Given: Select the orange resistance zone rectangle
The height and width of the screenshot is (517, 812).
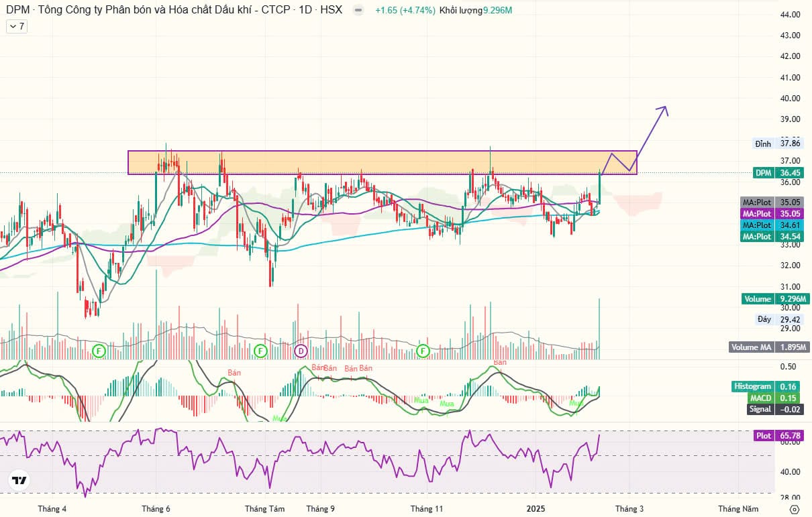Looking at the screenshot, I should tap(381, 162).
